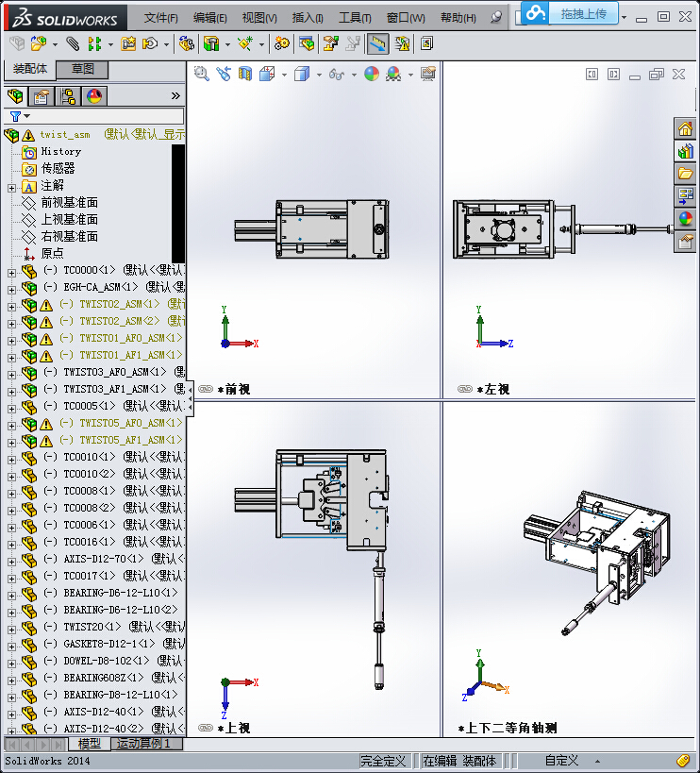Open the Insert Components dropdown arrow
700x773 pixels.
coord(55,45)
